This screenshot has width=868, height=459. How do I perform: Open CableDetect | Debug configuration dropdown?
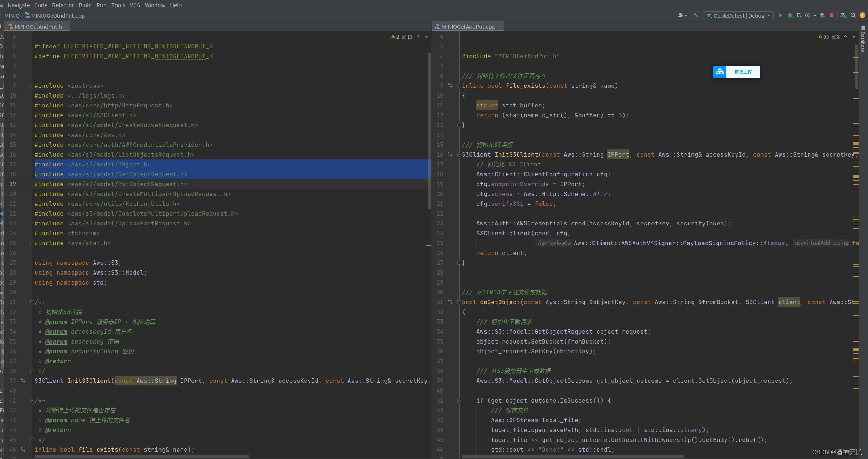739,16
